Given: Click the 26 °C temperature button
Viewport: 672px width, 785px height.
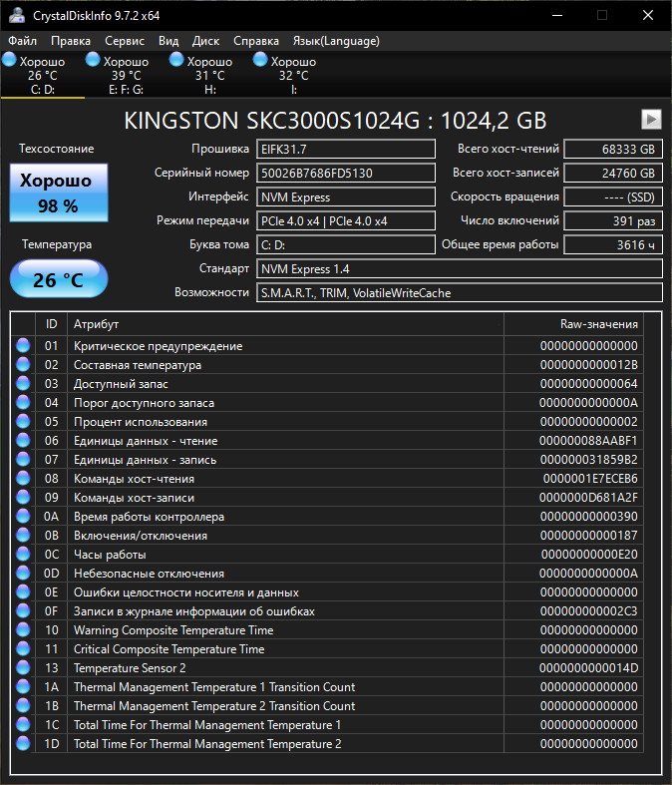Looking at the screenshot, I should [58, 279].
